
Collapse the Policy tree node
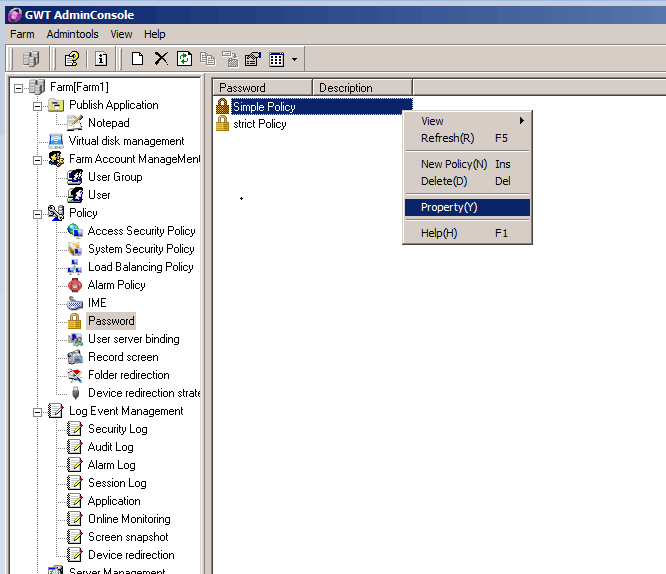pyautogui.click(x=37, y=213)
